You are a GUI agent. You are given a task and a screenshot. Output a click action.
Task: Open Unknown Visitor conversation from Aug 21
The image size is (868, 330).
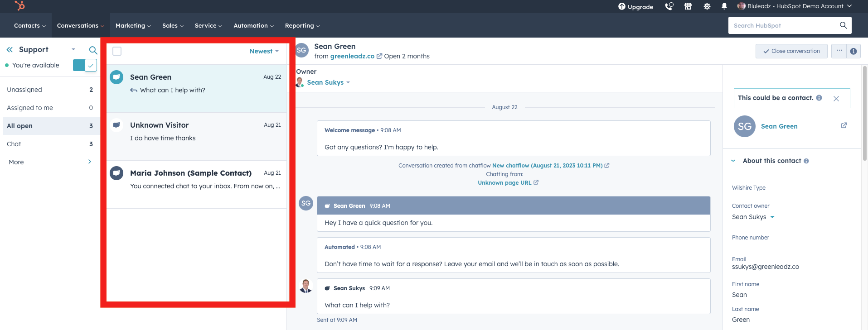pos(197,137)
